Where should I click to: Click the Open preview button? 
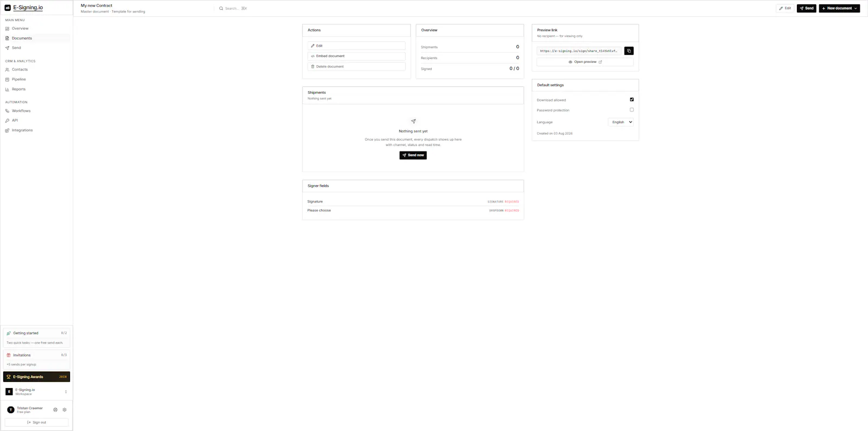(585, 62)
